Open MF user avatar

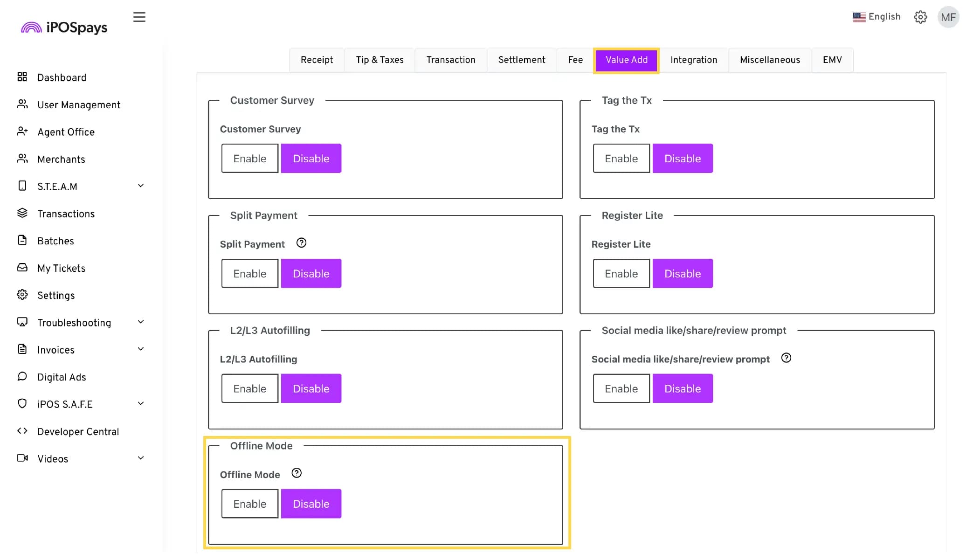click(948, 17)
